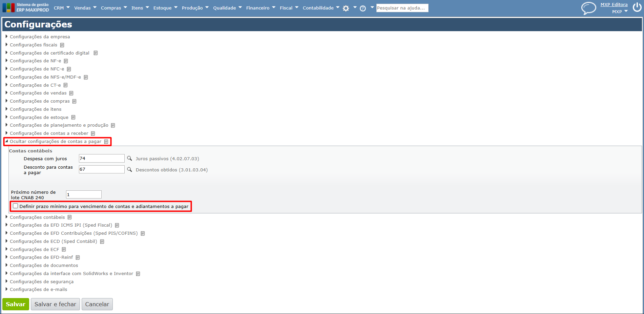Open document icon beside Configurações de estoque

(73, 118)
